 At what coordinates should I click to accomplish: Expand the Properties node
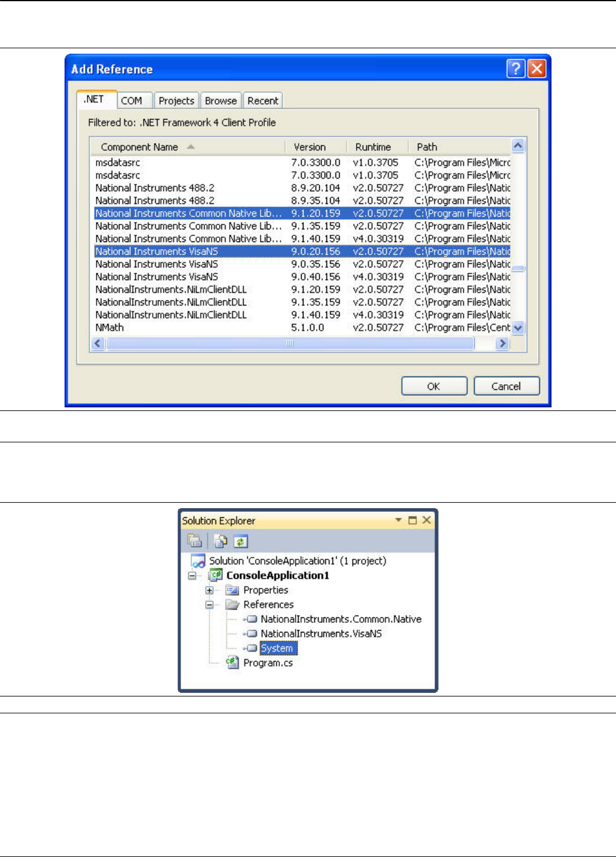point(209,590)
